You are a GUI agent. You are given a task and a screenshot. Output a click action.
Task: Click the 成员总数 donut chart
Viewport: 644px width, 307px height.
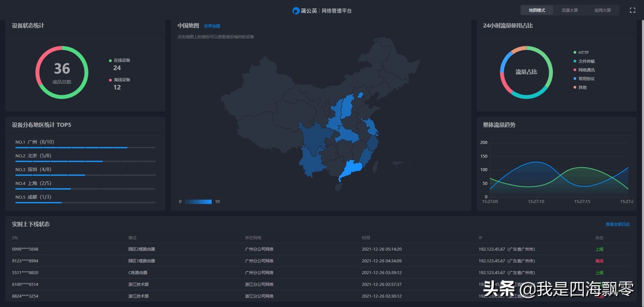click(62, 72)
